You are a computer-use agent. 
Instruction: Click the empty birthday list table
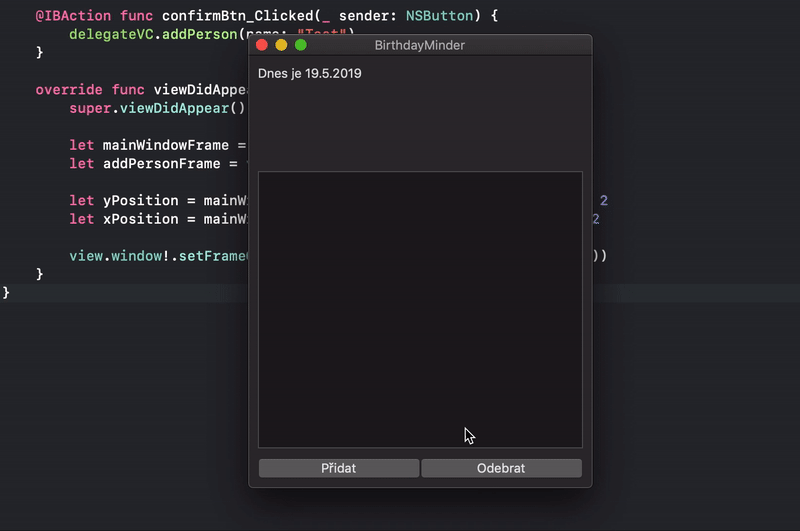click(x=420, y=310)
